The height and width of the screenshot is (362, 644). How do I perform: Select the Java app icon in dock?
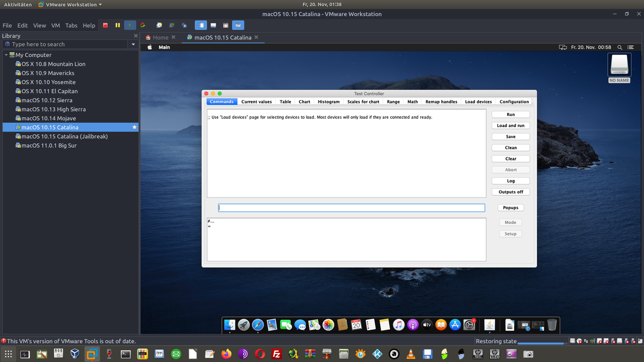490,325
